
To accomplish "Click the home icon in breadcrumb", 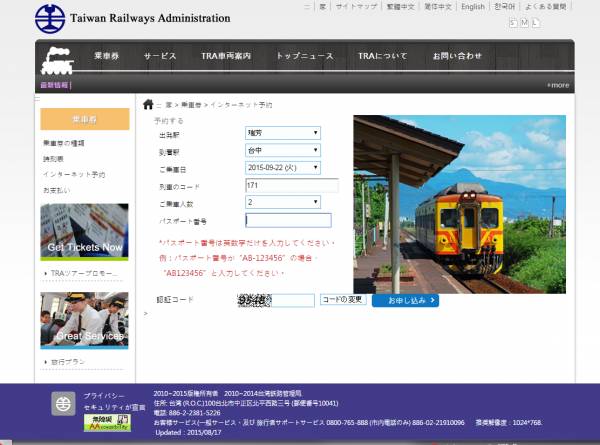I will (148, 104).
